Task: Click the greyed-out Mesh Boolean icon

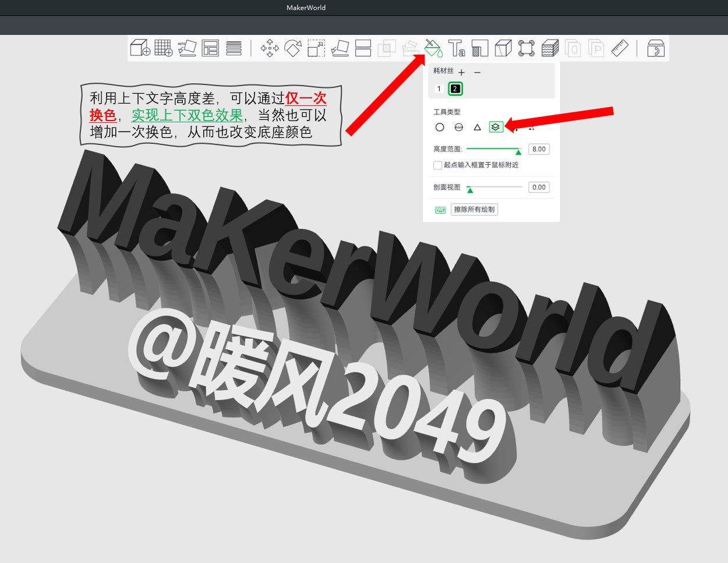Action: point(387,48)
